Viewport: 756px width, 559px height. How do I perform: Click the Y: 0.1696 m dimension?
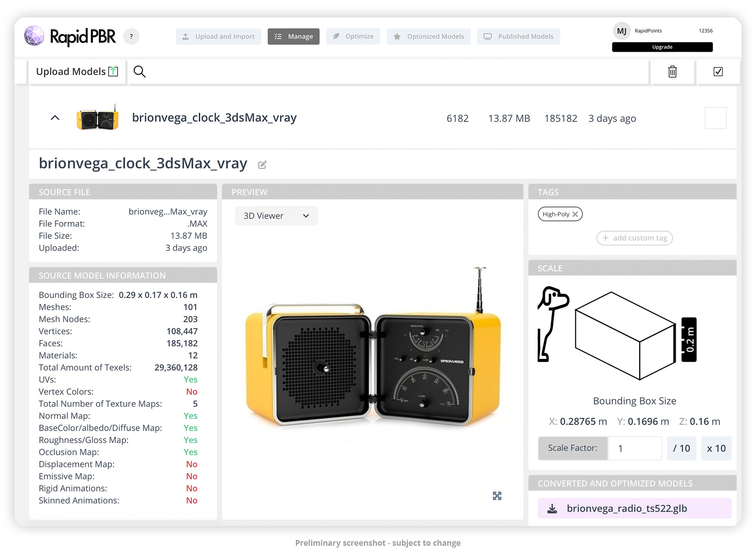643,422
